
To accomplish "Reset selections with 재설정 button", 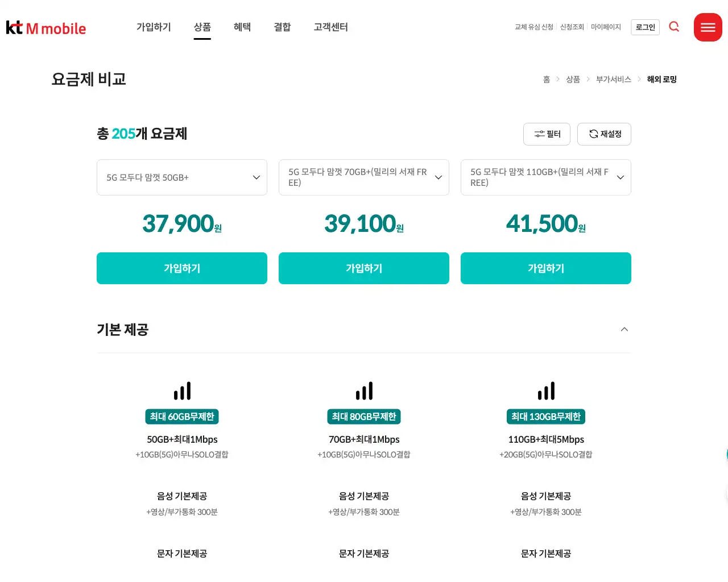I will point(604,134).
